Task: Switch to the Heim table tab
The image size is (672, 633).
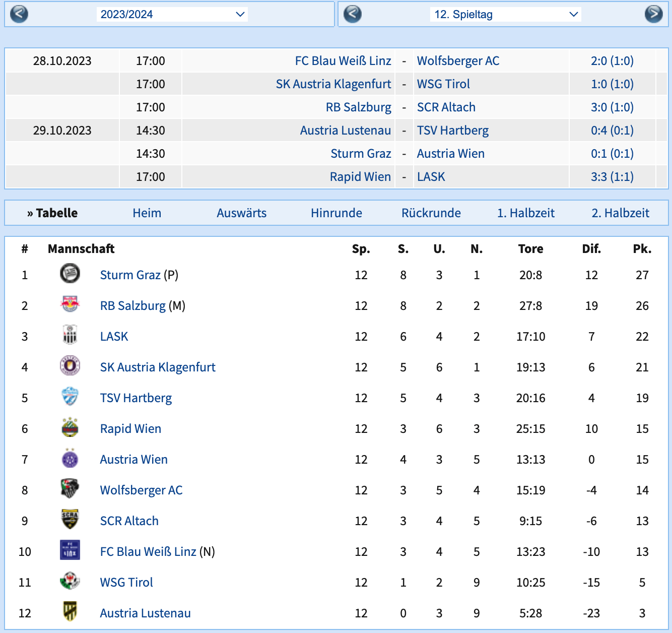Action: [x=147, y=213]
